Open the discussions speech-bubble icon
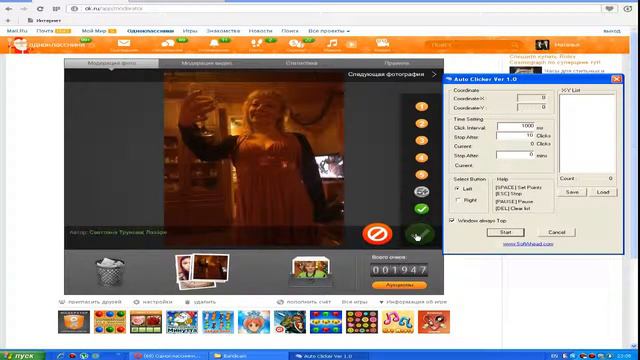640x360 pixels. [168, 44]
